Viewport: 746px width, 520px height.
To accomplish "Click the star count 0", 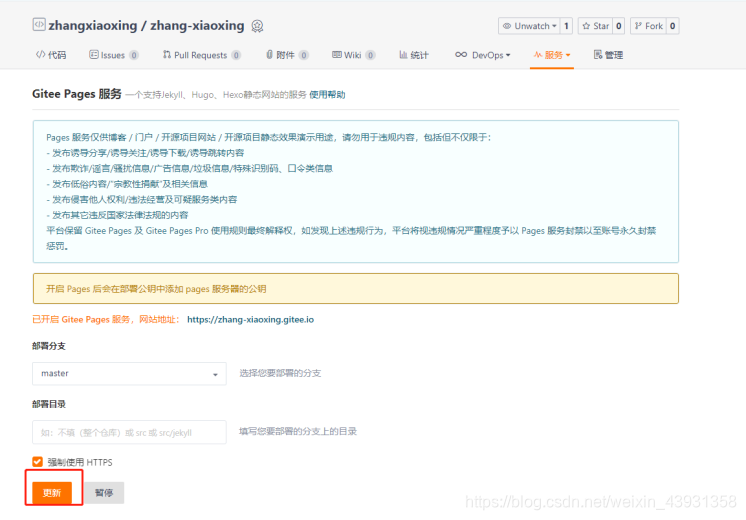I will tap(618, 26).
